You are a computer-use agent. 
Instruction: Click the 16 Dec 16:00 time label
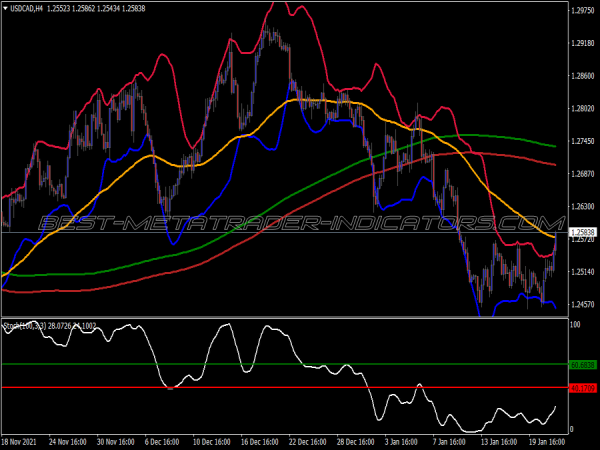coord(259,442)
